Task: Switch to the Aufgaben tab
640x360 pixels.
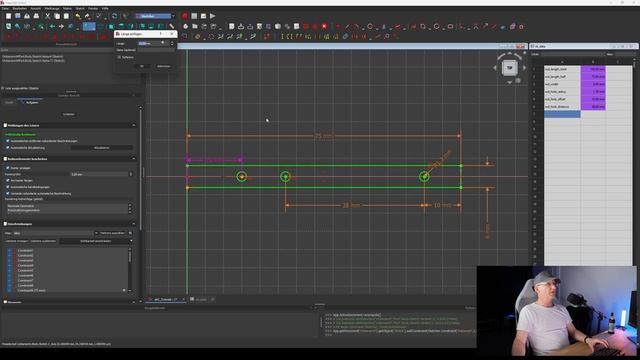Action: point(31,102)
